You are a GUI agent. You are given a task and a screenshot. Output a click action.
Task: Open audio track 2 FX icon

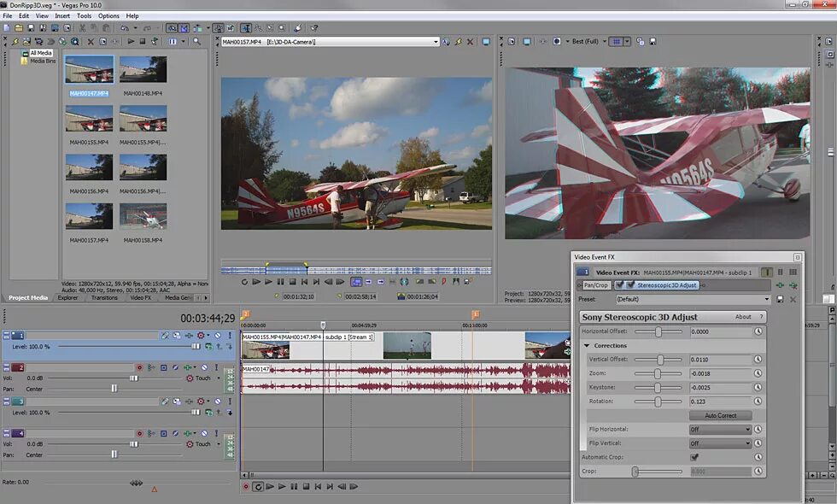[187, 367]
